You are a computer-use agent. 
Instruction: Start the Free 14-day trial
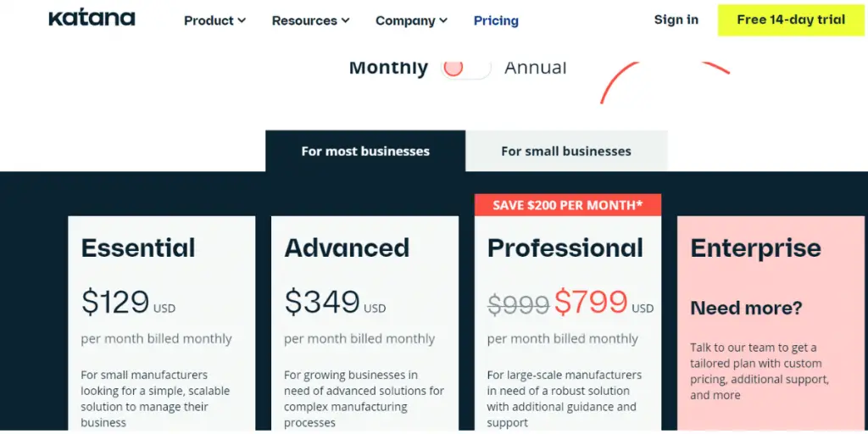[791, 20]
